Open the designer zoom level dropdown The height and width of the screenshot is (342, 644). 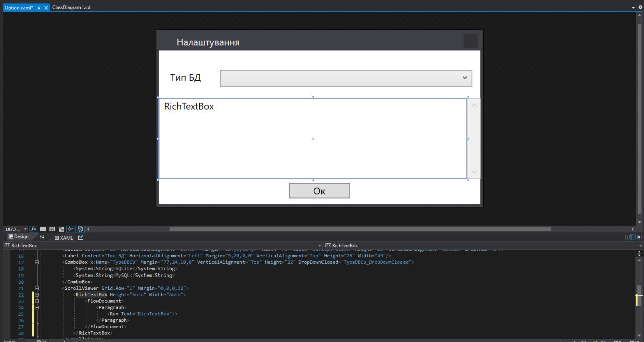click(26, 229)
